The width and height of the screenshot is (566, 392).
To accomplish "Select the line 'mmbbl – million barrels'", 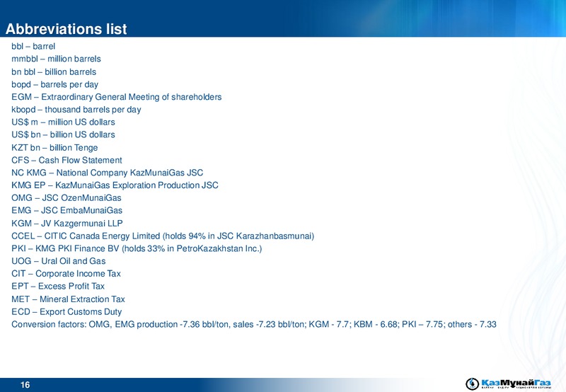I will (x=56, y=59).
